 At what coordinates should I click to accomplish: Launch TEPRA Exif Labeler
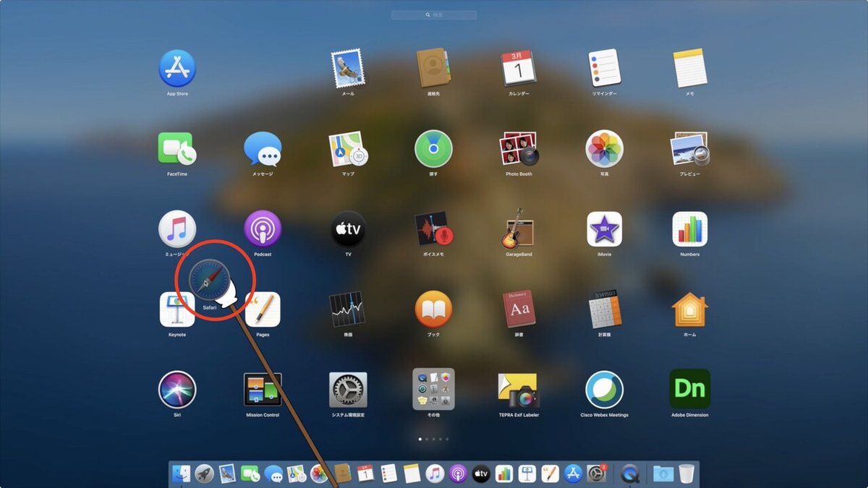point(519,390)
